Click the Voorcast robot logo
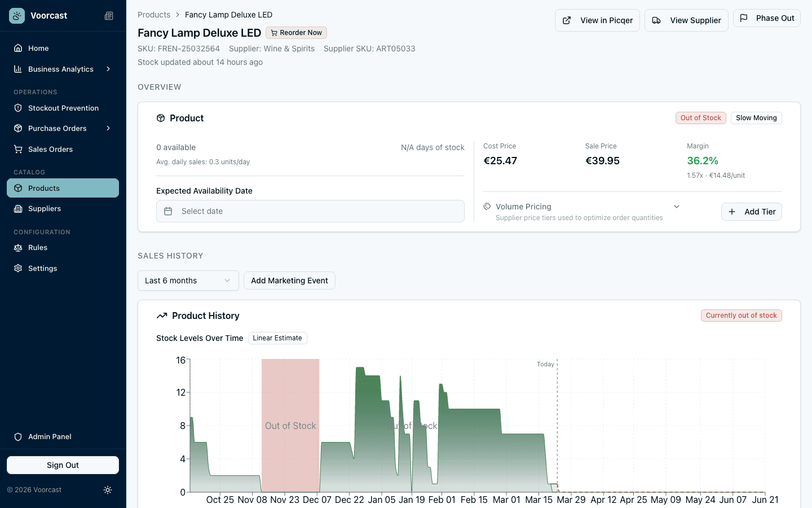 16,15
